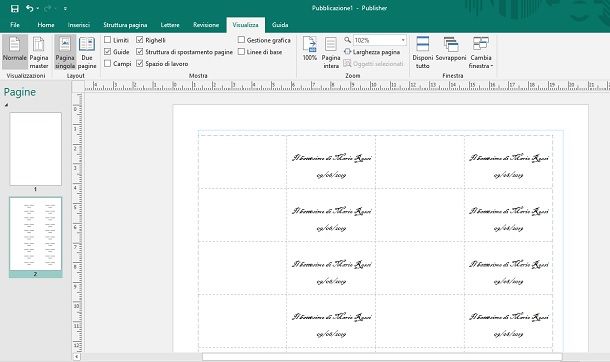
Task: Open the Guida tab
Action: coord(280,25)
